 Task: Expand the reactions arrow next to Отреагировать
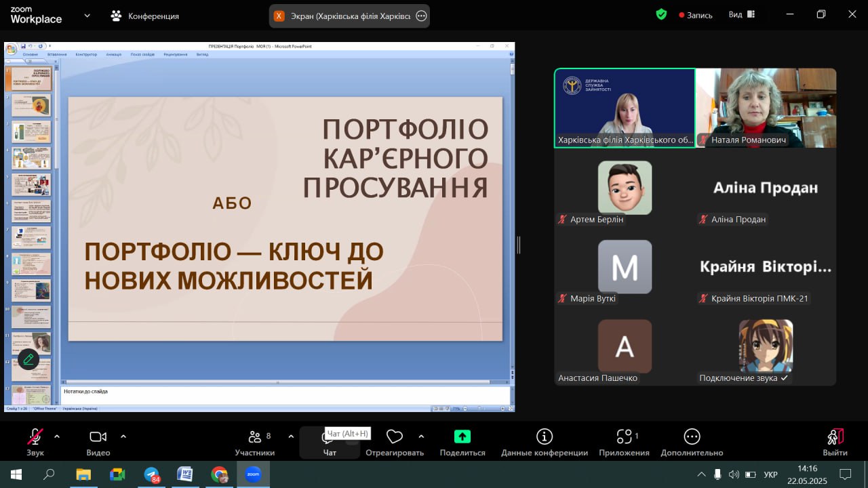click(421, 436)
